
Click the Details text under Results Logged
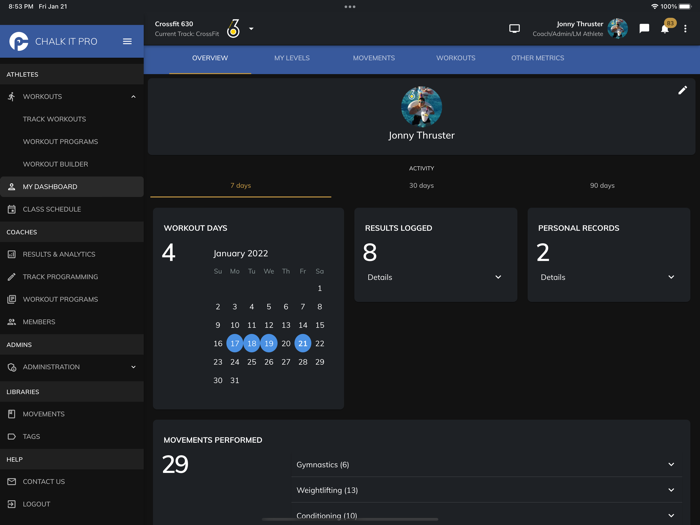380,277
